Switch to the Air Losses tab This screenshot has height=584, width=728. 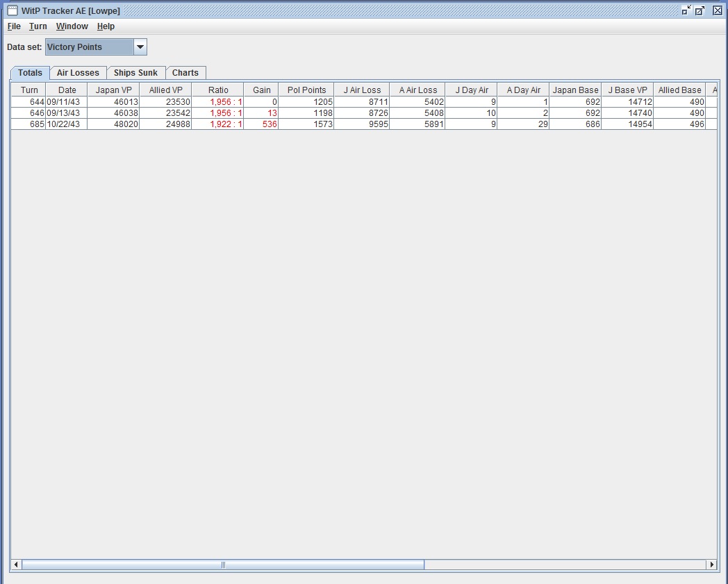(x=78, y=73)
